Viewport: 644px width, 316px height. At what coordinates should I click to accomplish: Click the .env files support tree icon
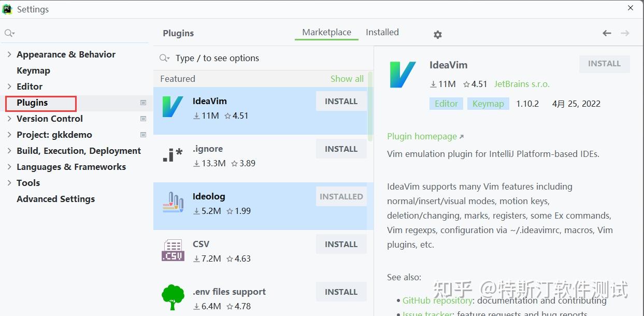(173, 297)
